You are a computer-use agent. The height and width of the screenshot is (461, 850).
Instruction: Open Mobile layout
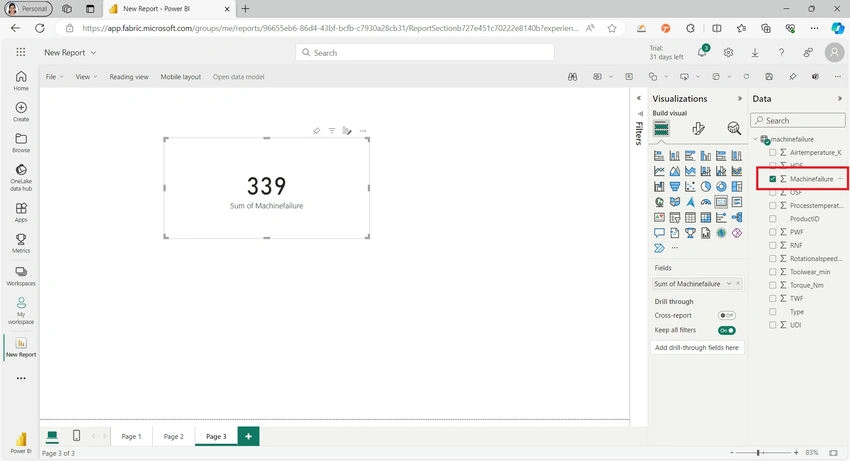tap(181, 76)
